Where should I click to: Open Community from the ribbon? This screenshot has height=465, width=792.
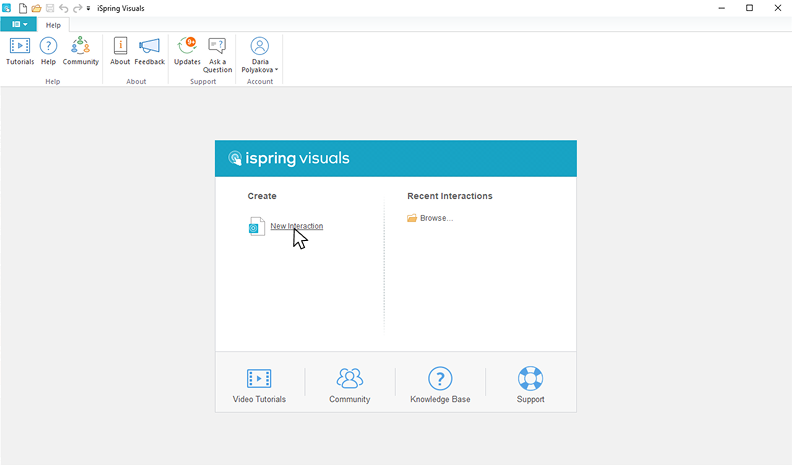point(81,51)
